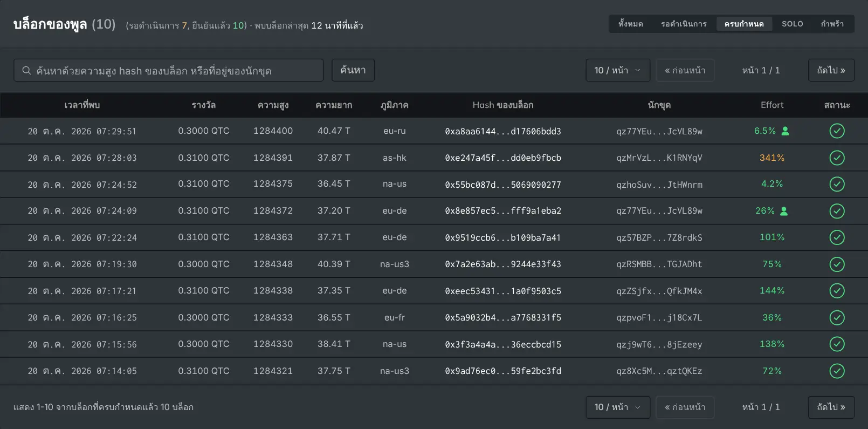Click the confirmed checkmark for block 1284330
This screenshot has height=429, width=868.
pyautogui.click(x=837, y=344)
